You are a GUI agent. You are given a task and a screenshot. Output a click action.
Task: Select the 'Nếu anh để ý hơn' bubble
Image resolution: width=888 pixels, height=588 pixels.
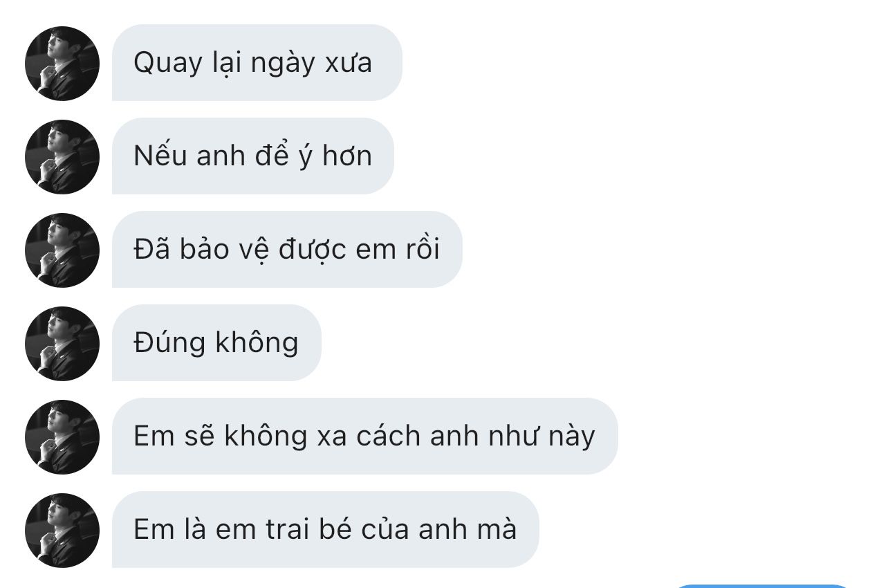[x=253, y=156]
